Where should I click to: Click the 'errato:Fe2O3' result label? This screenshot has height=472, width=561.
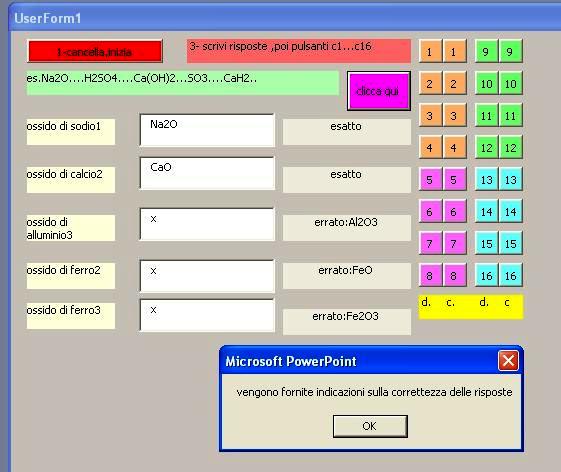point(347,322)
